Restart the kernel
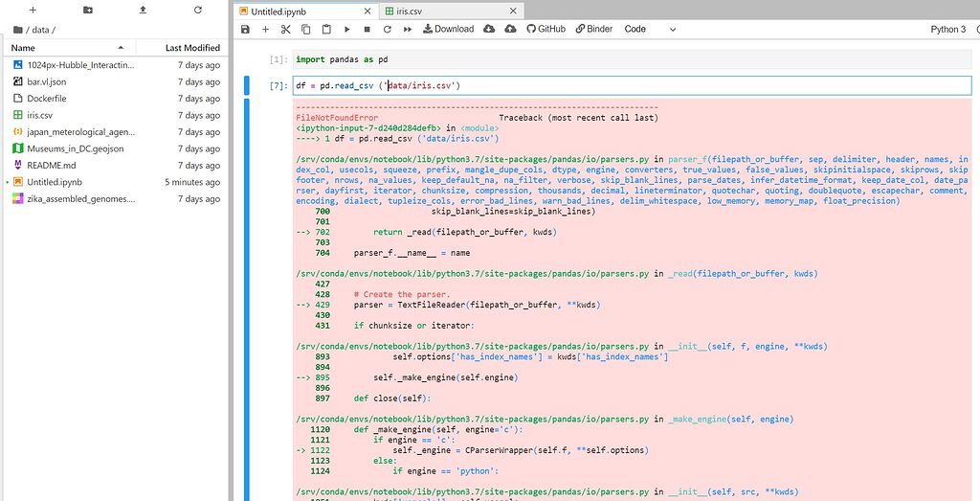 (x=387, y=30)
